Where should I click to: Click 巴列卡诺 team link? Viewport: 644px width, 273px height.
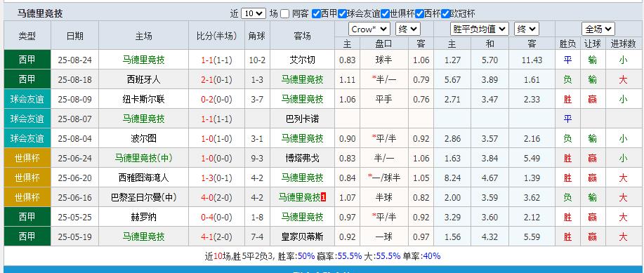[302, 119]
